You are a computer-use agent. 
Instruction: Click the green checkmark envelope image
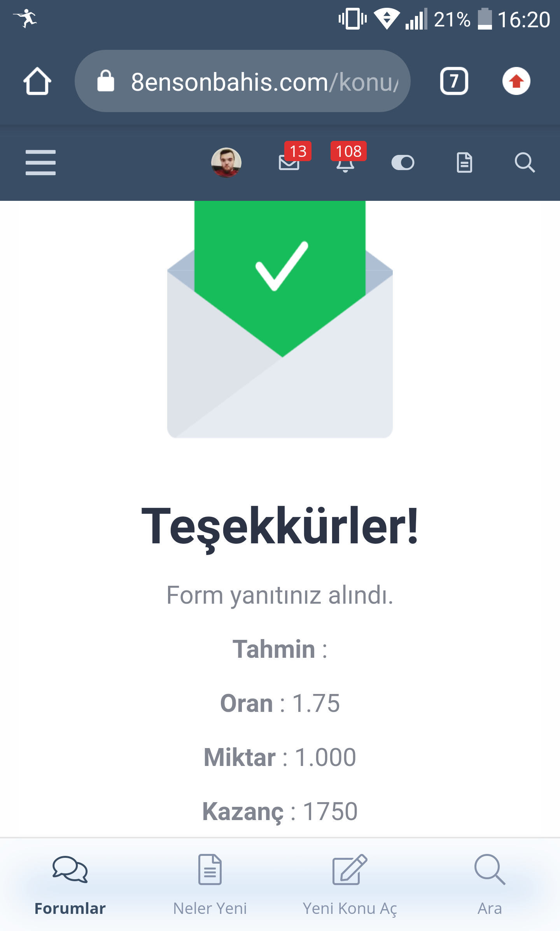[x=280, y=319]
